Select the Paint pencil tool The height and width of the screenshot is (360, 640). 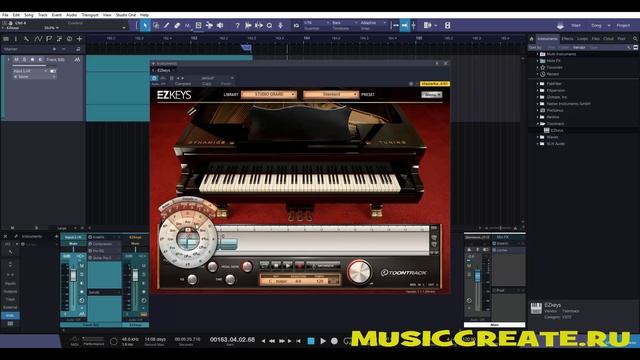point(167,25)
